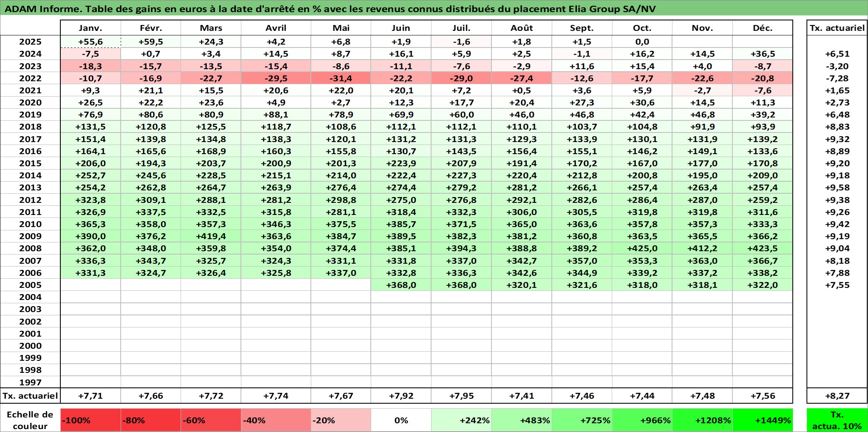The image size is (868, 432).
Task: Click the 2025 row label
Action: (x=30, y=42)
